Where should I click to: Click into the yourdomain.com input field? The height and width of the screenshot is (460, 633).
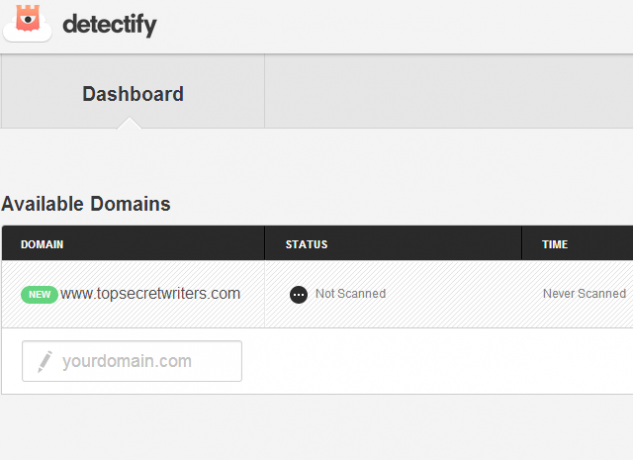pyautogui.click(x=132, y=361)
